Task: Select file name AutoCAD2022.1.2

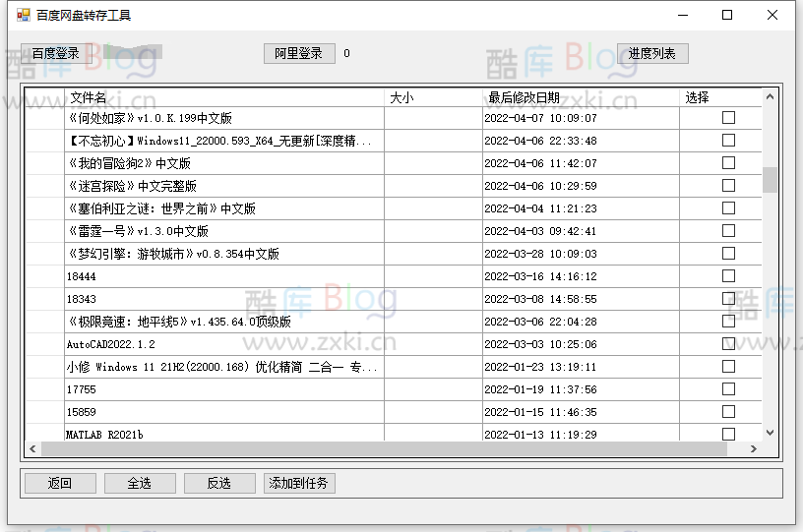Action: click(x=110, y=344)
